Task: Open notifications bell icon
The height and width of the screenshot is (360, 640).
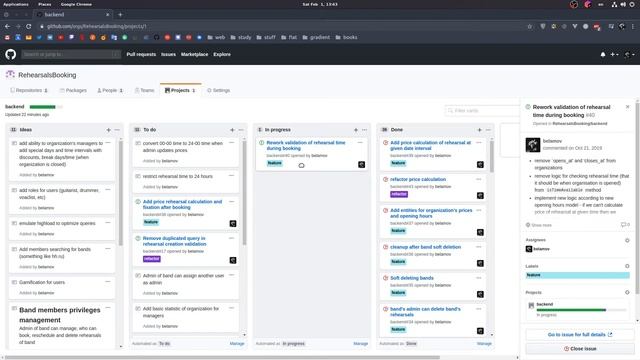Action: (x=603, y=54)
